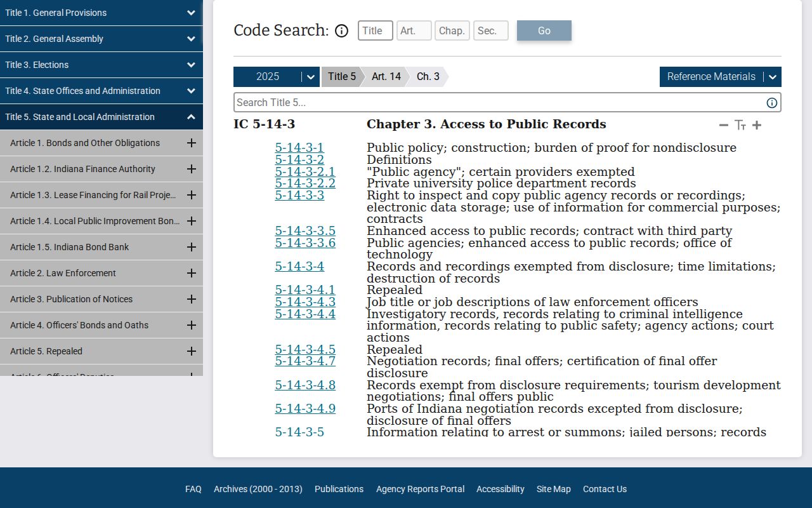812x508 pixels.
Task: Click the Search Title 5 input box
Action: (507, 103)
